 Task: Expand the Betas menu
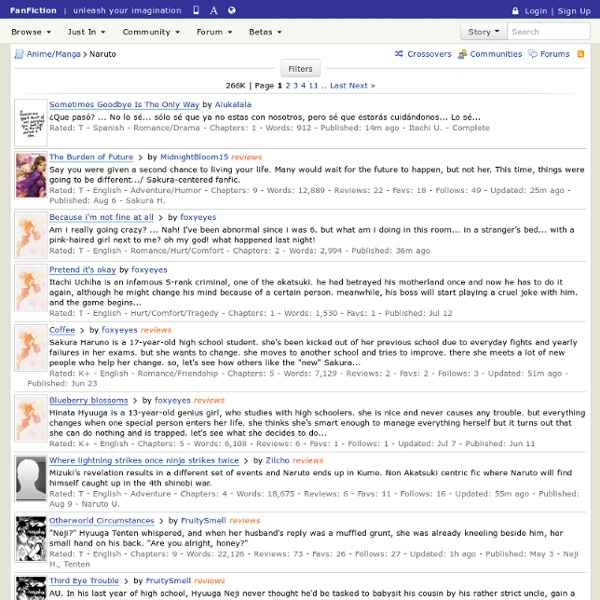pyautogui.click(x=265, y=32)
